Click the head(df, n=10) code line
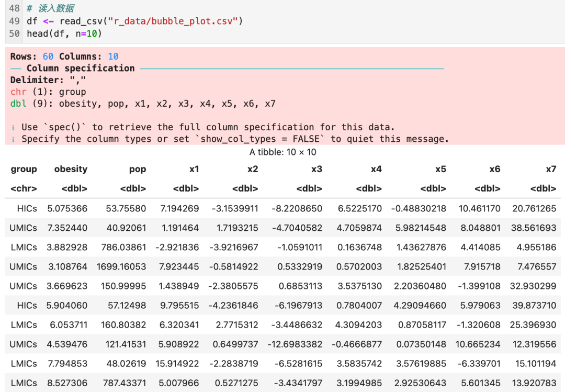 [x=64, y=34]
